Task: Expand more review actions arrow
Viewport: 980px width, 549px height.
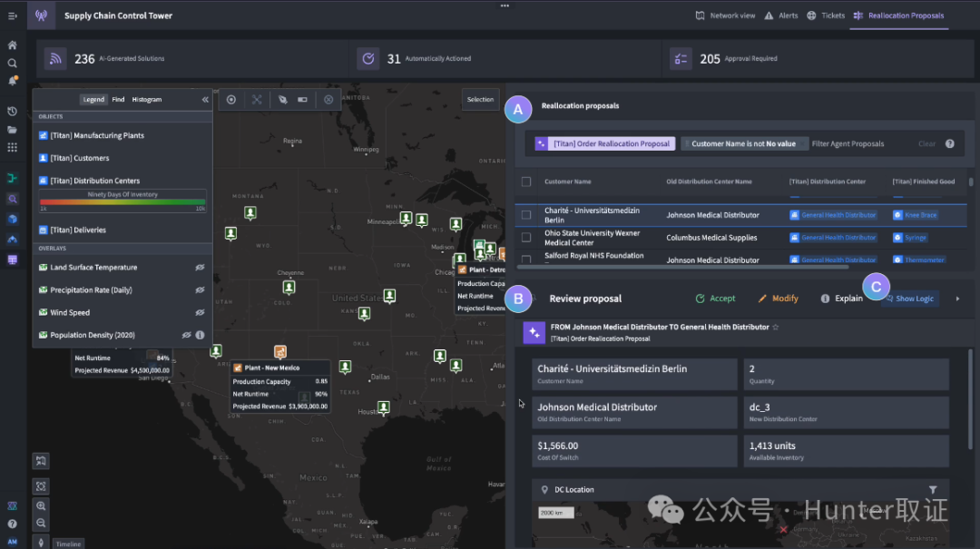Action: 957,299
